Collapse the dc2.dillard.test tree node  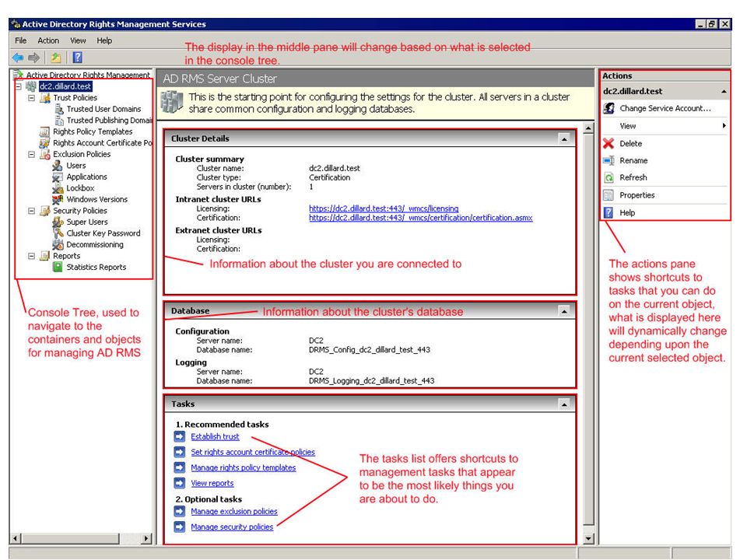click(x=19, y=86)
